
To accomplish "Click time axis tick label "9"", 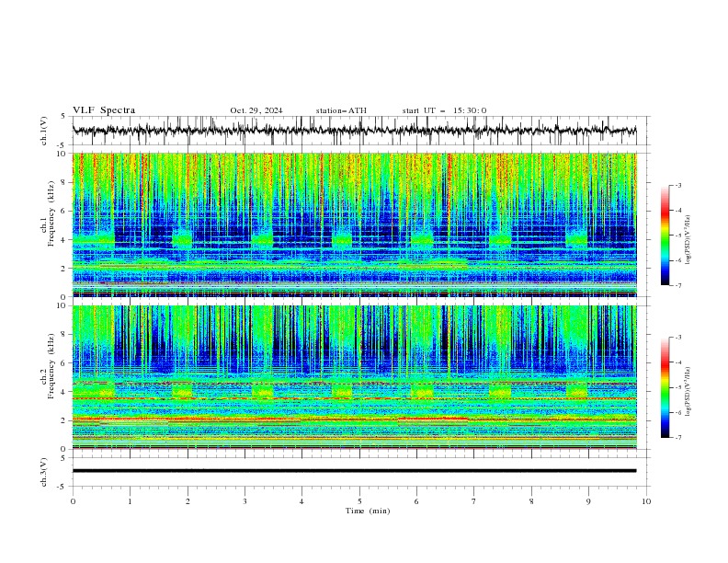I will (x=588, y=501).
